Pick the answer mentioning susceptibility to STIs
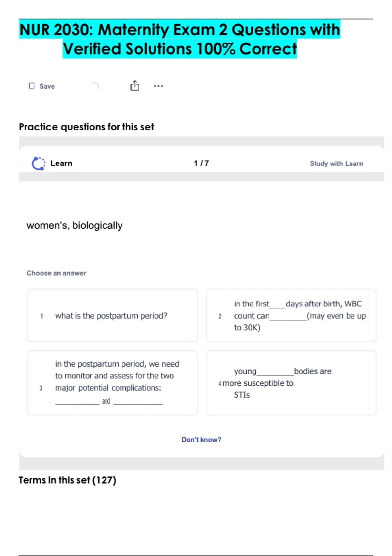Image resolution: width=392 pixels, height=556 pixels. [x=291, y=383]
